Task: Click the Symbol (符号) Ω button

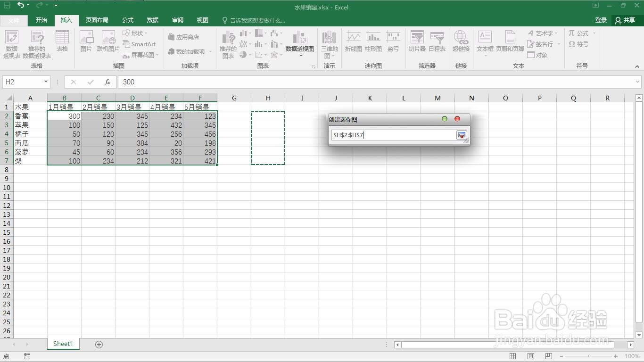Action: (578, 44)
